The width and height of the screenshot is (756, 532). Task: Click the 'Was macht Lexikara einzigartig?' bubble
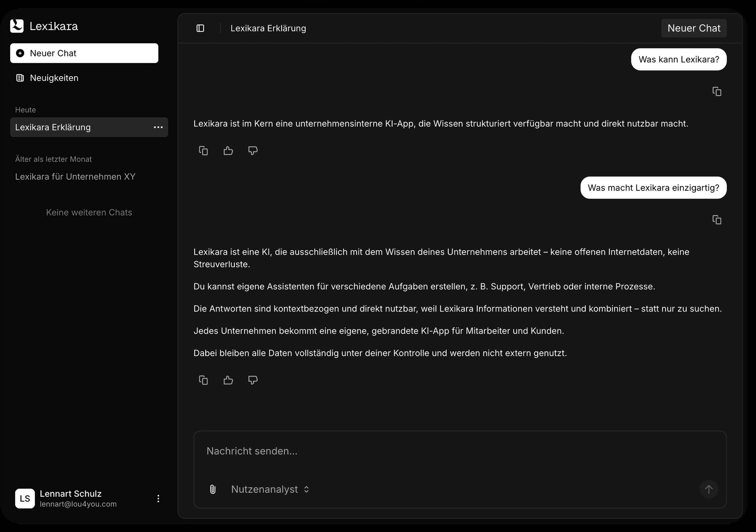pos(654,188)
